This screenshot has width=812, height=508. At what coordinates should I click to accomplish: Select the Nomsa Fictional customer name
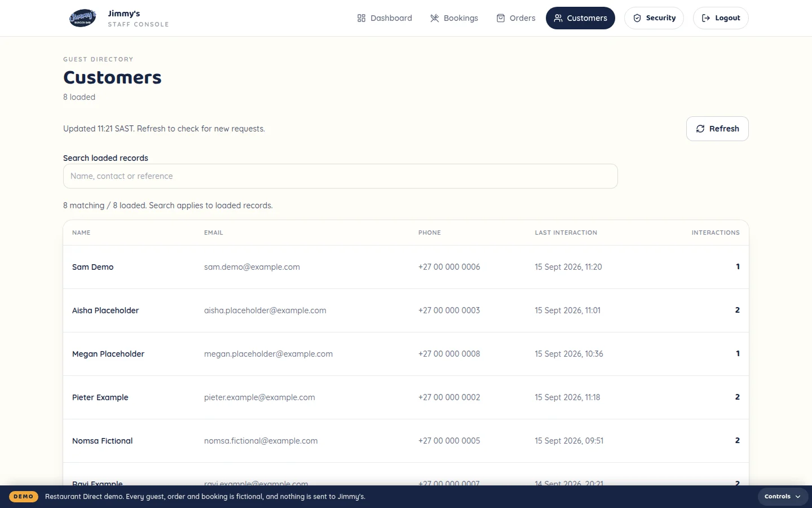coord(103,441)
